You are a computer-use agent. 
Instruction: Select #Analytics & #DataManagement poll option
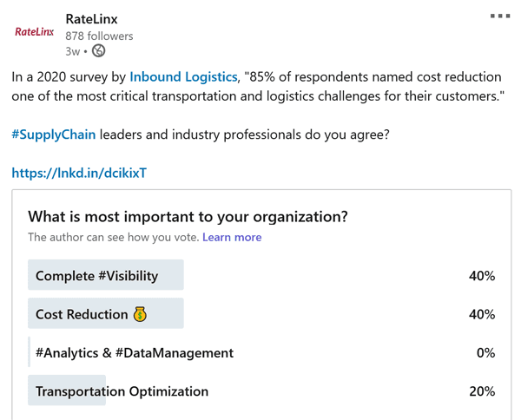(x=135, y=352)
